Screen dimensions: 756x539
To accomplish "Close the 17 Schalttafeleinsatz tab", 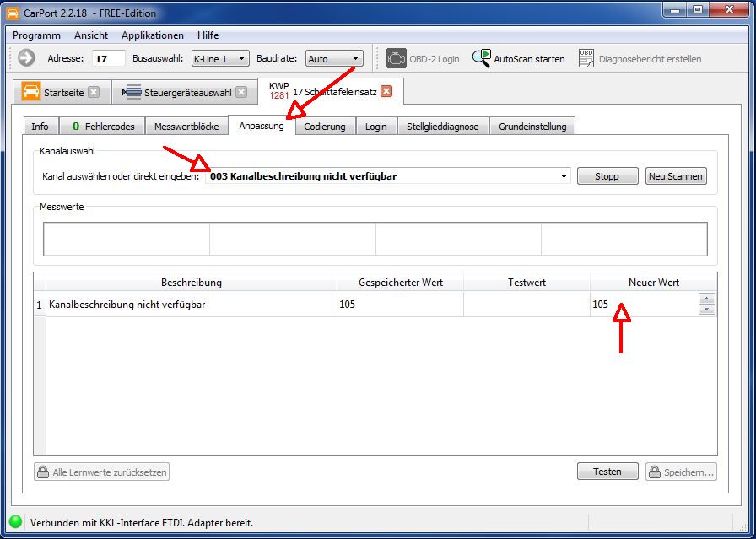I will click(386, 91).
